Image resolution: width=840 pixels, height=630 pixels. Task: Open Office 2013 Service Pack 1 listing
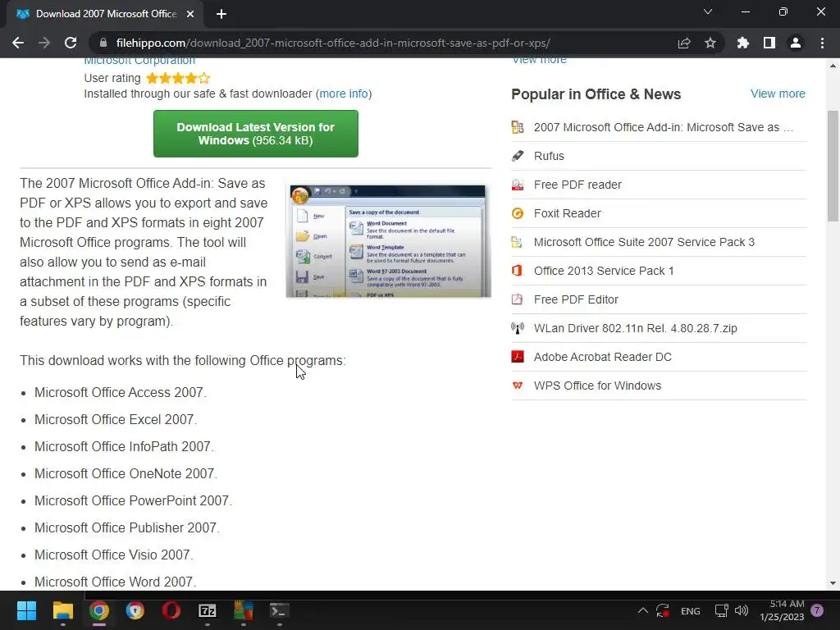(604, 271)
